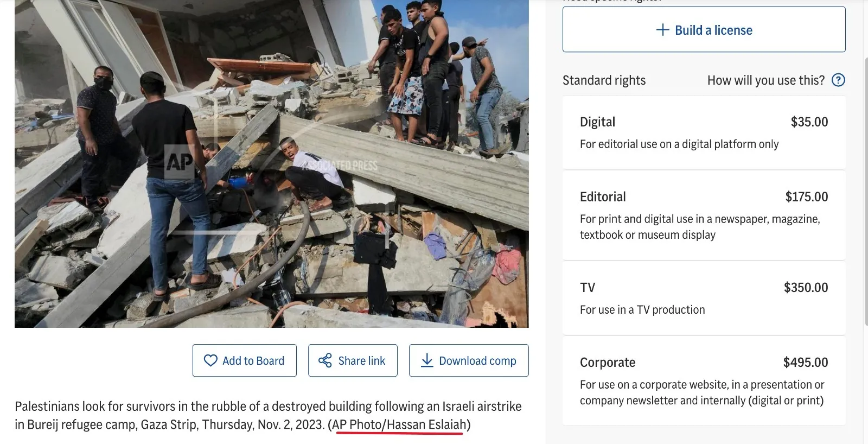
Task: Click the Add to Board text
Action: tap(253, 360)
